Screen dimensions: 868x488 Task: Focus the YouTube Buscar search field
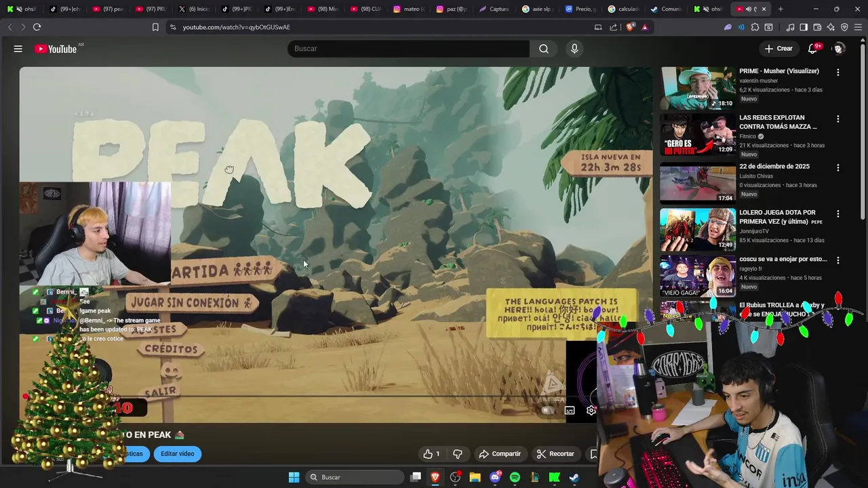click(x=408, y=49)
